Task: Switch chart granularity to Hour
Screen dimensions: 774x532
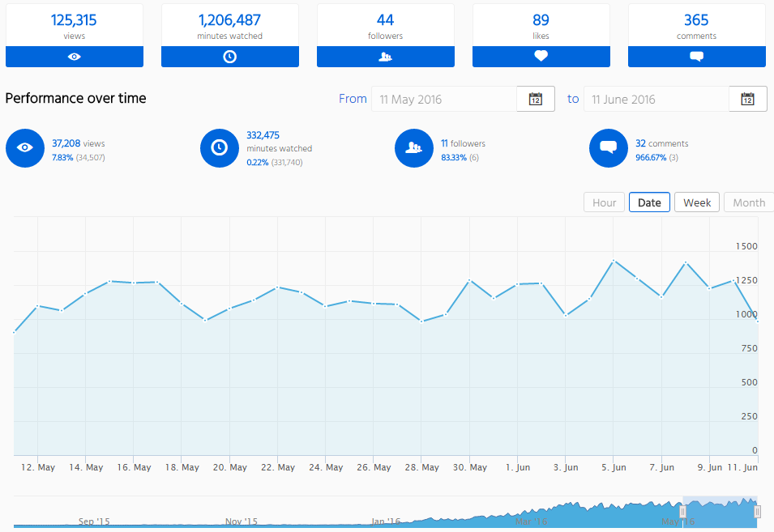Action: [x=604, y=202]
